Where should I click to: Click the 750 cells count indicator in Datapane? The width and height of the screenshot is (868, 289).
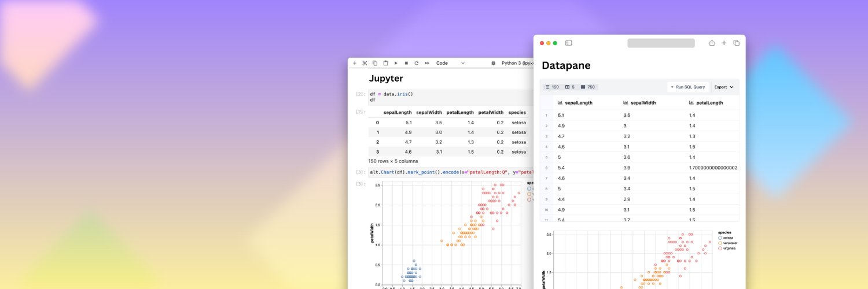[x=588, y=87]
